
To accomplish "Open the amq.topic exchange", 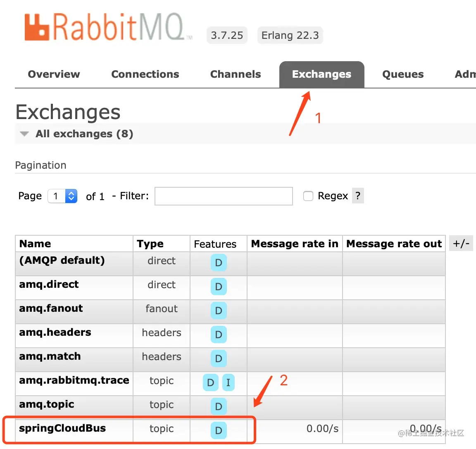I will point(46,404).
